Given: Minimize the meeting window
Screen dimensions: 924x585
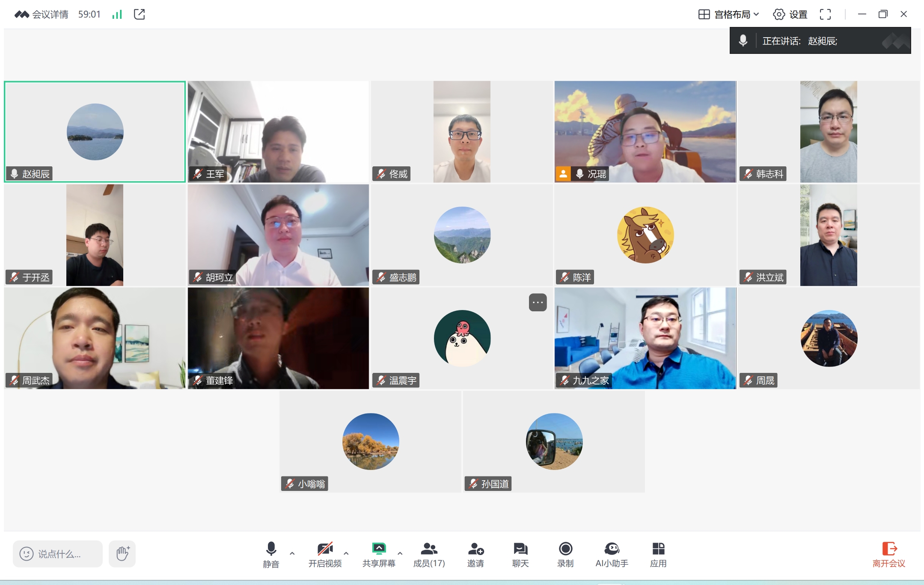Looking at the screenshot, I should (x=862, y=14).
